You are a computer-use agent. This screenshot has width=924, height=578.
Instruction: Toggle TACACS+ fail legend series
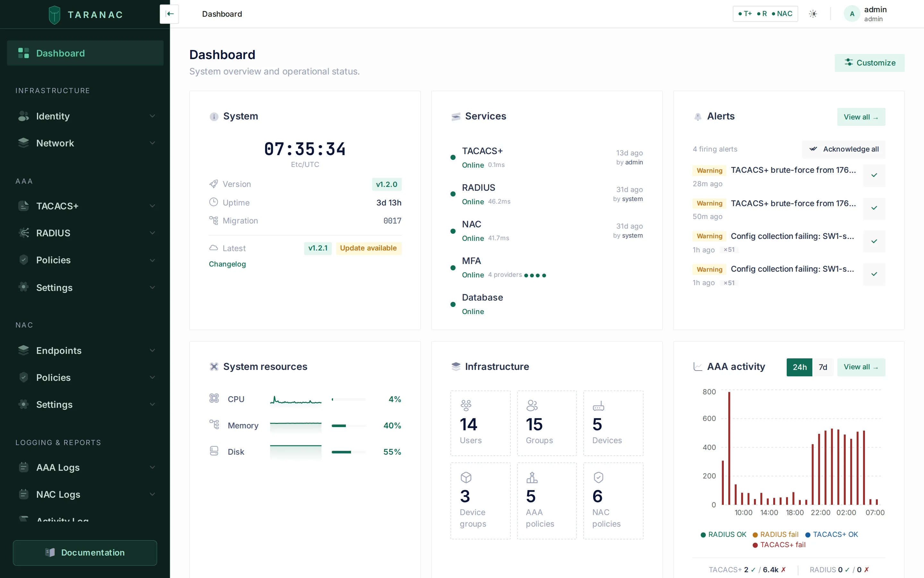click(x=779, y=545)
